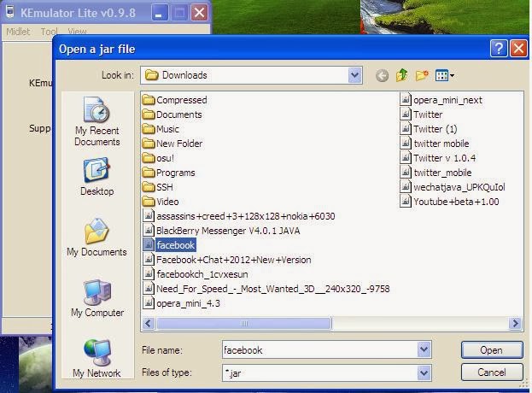The height and width of the screenshot is (393, 532).
Task: Select the Video folder
Action: click(161, 202)
